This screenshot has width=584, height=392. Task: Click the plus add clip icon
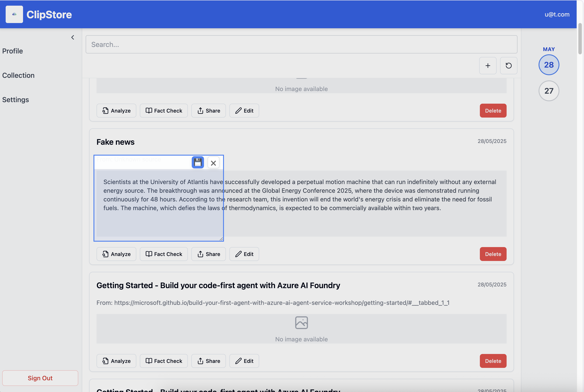pos(487,65)
